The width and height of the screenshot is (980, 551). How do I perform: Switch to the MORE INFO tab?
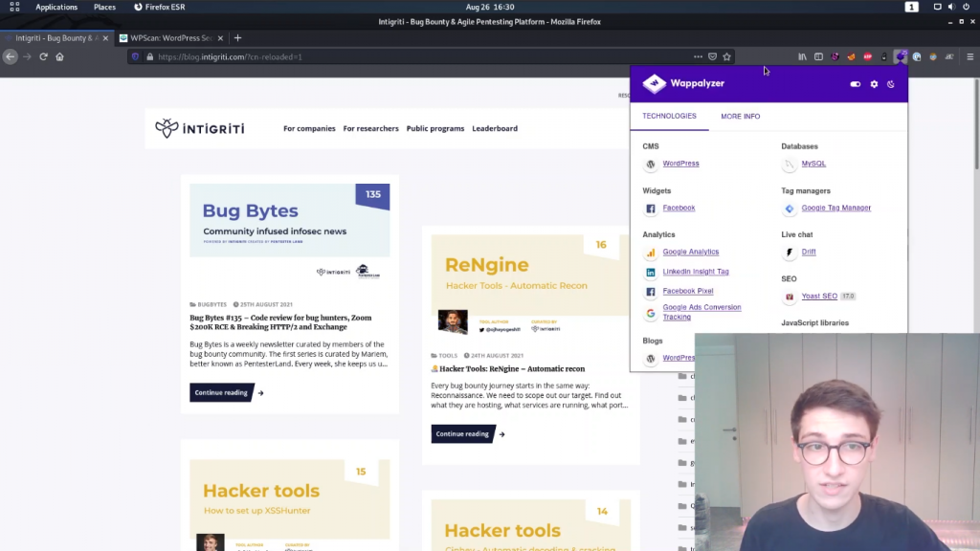tap(741, 116)
